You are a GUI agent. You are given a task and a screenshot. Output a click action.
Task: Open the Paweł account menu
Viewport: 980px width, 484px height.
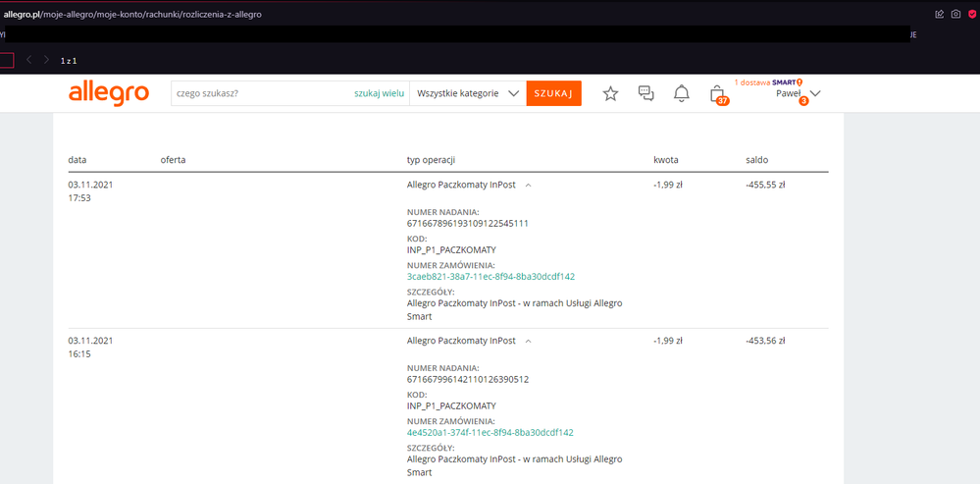click(797, 94)
